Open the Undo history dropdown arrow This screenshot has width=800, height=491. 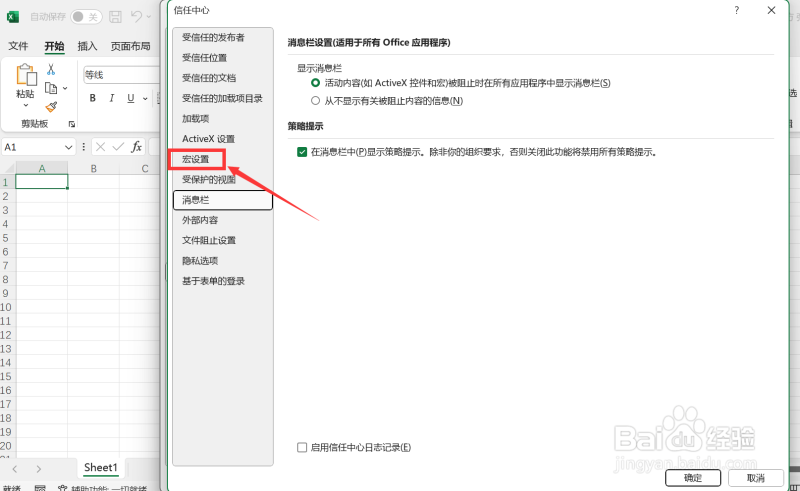click(149, 17)
